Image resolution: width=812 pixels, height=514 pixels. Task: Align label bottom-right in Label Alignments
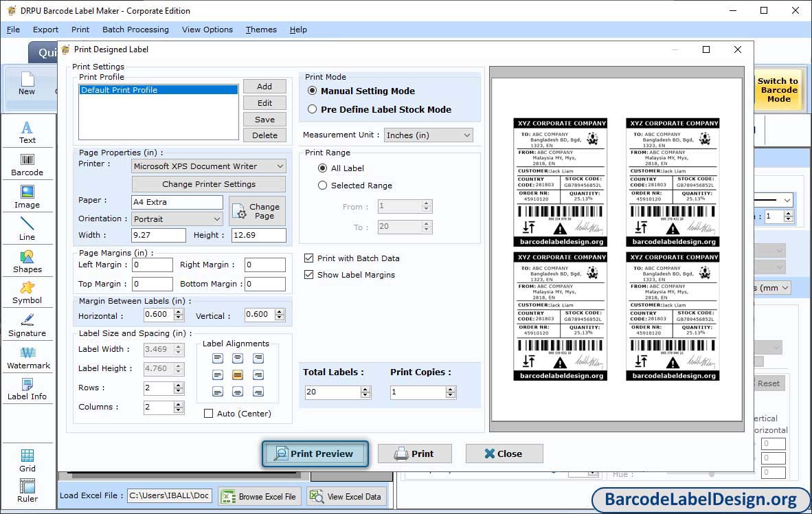(x=258, y=392)
